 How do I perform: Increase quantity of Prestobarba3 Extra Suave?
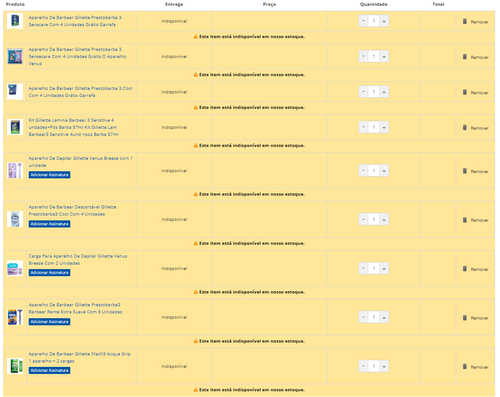pyautogui.click(x=384, y=317)
